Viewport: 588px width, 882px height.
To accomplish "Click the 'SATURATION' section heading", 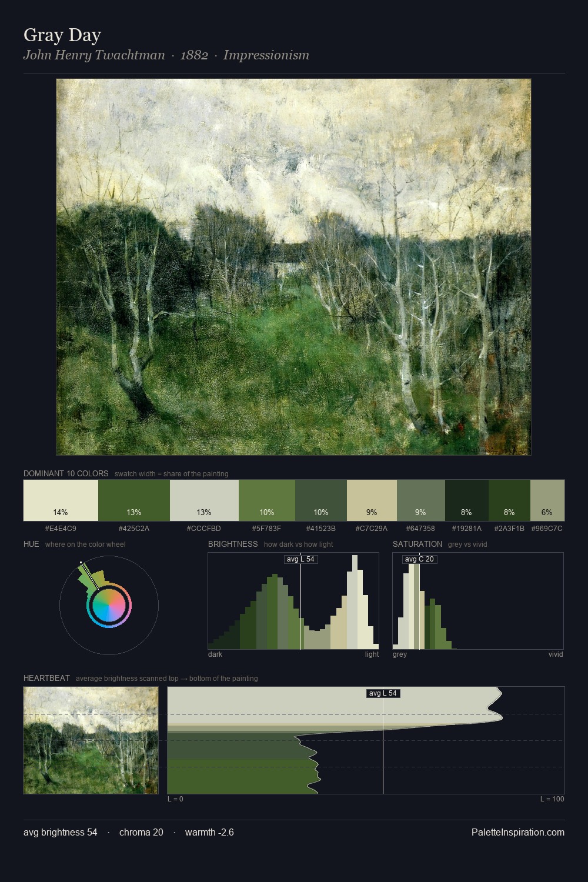I will 417,544.
